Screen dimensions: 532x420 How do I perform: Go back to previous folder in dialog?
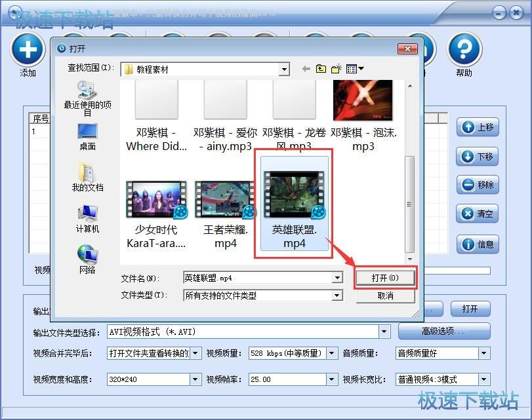[306, 69]
